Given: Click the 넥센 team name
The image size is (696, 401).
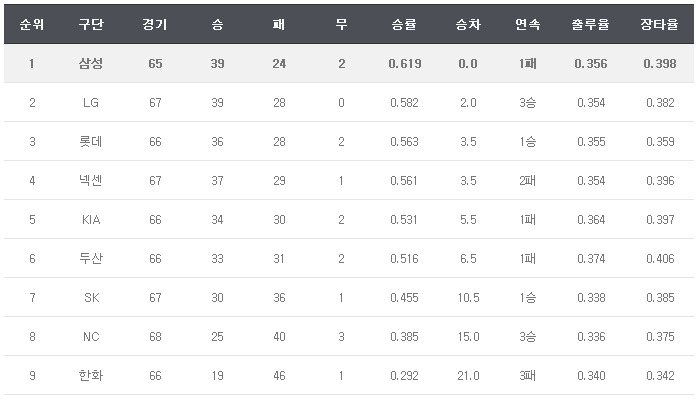Looking at the screenshot, I should (91, 181).
